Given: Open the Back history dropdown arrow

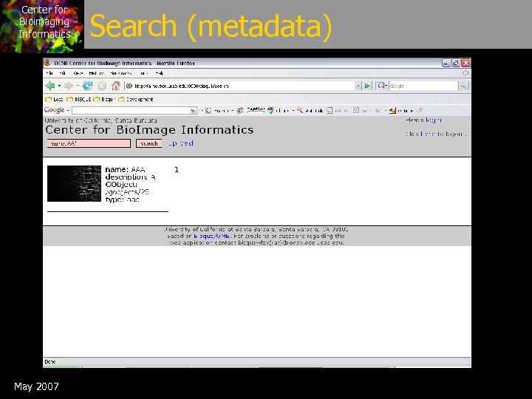Looking at the screenshot, I should [x=59, y=86].
